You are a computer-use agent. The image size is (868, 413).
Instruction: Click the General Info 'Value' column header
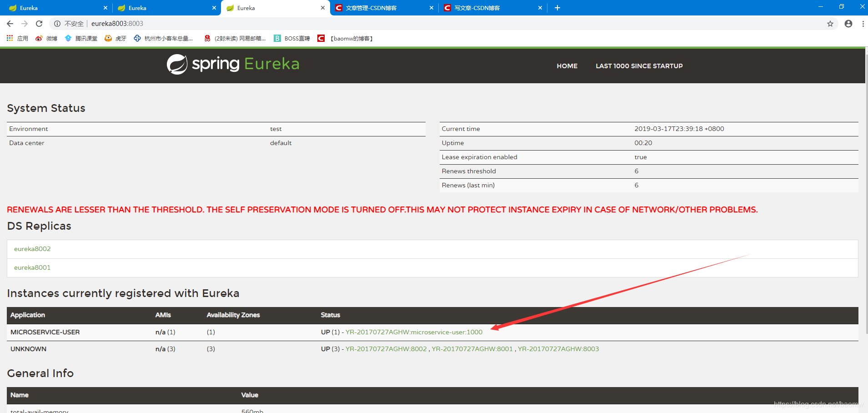(x=250, y=395)
